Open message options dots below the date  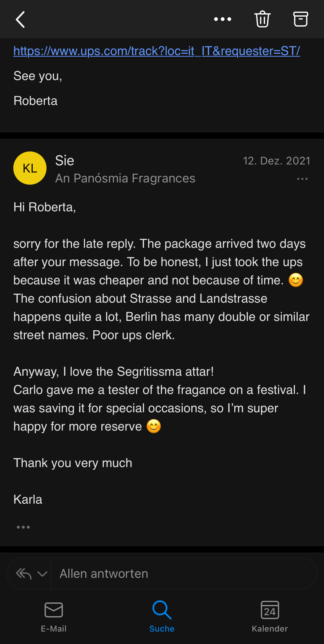(x=302, y=179)
